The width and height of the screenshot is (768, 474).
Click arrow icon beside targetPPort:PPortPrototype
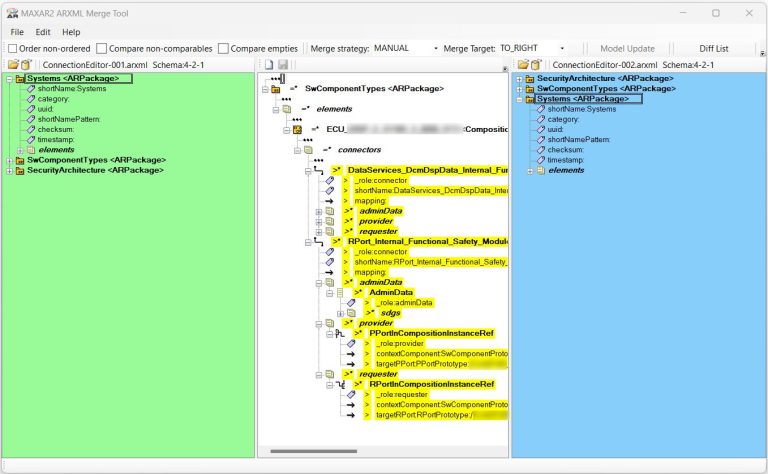(x=350, y=364)
